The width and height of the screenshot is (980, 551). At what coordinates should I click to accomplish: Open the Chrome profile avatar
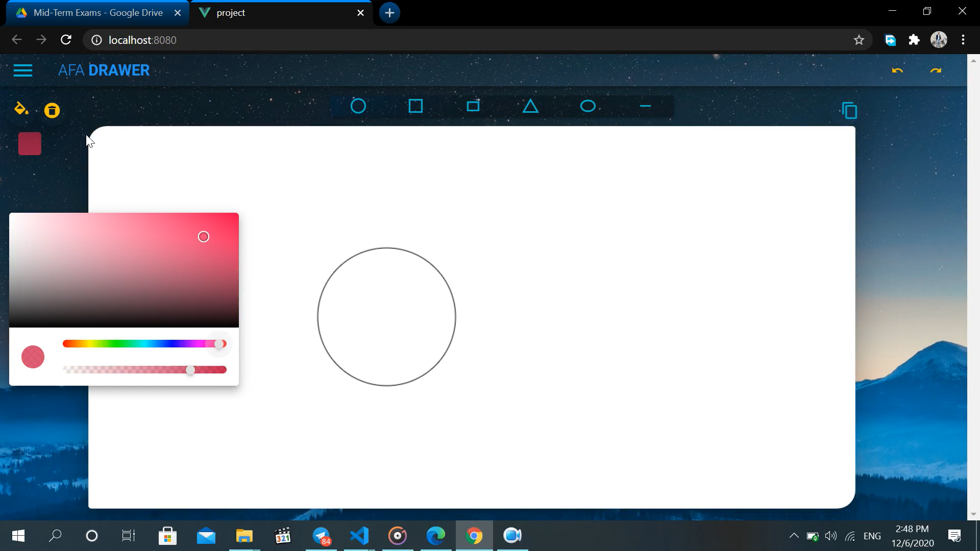939,40
